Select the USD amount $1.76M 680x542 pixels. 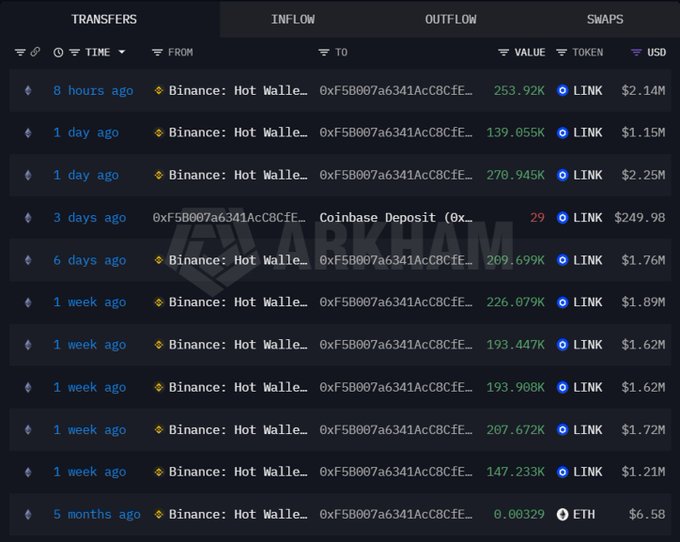point(643,260)
